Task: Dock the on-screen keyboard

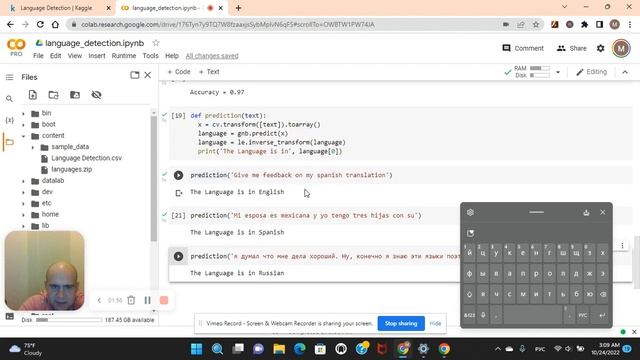Action: click(586, 212)
